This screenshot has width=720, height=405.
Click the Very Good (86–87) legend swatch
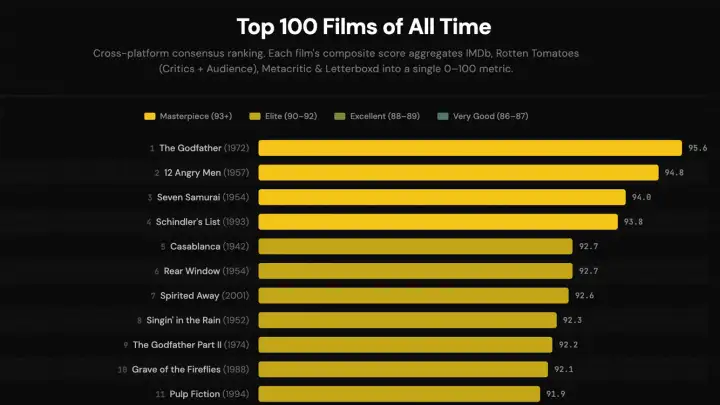click(x=443, y=116)
